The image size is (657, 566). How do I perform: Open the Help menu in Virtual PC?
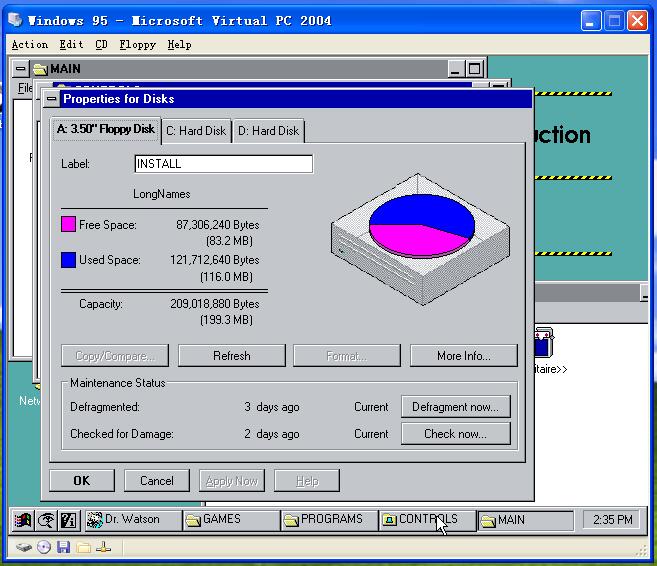coord(179,44)
